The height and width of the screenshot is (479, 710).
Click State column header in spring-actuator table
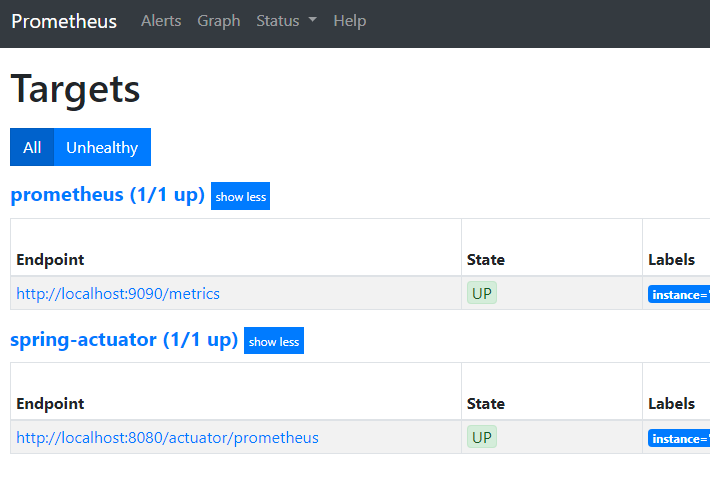486,404
